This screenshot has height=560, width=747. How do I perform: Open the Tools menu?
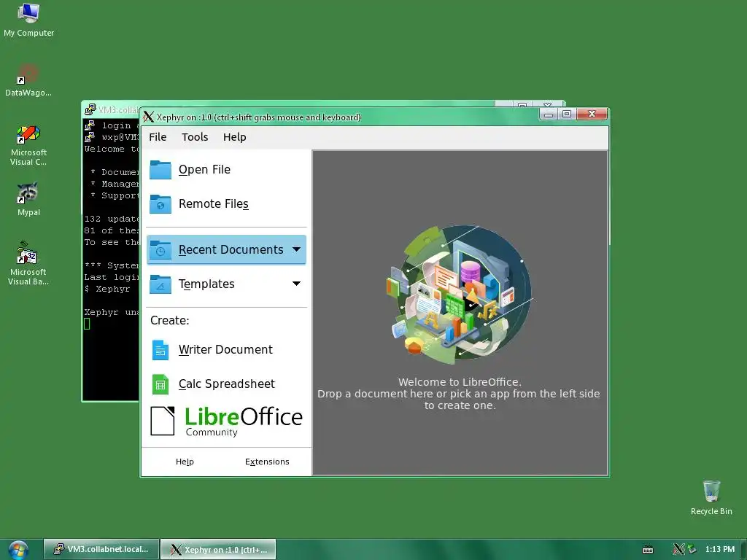tap(195, 137)
